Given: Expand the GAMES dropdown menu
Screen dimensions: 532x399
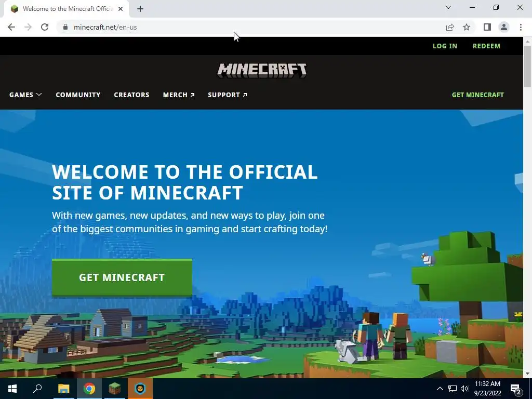Looking at the screenshot, I should pos(25,95).
